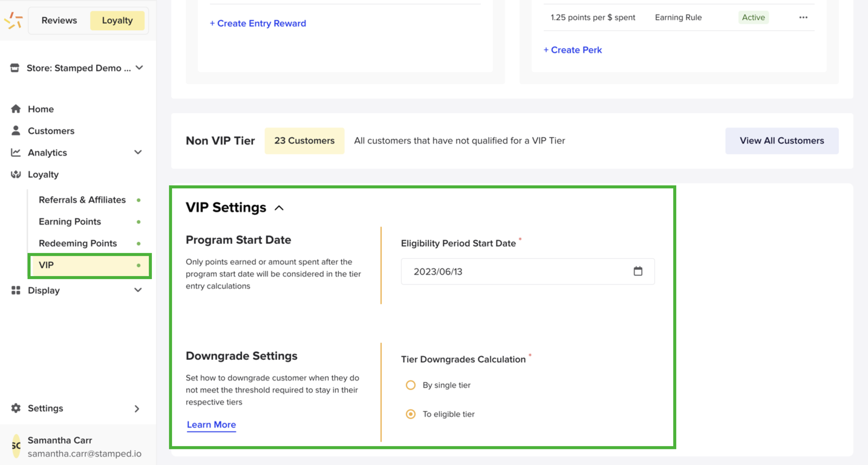Click the Active status badge
868x465 pixels.
tap(753, 18)
